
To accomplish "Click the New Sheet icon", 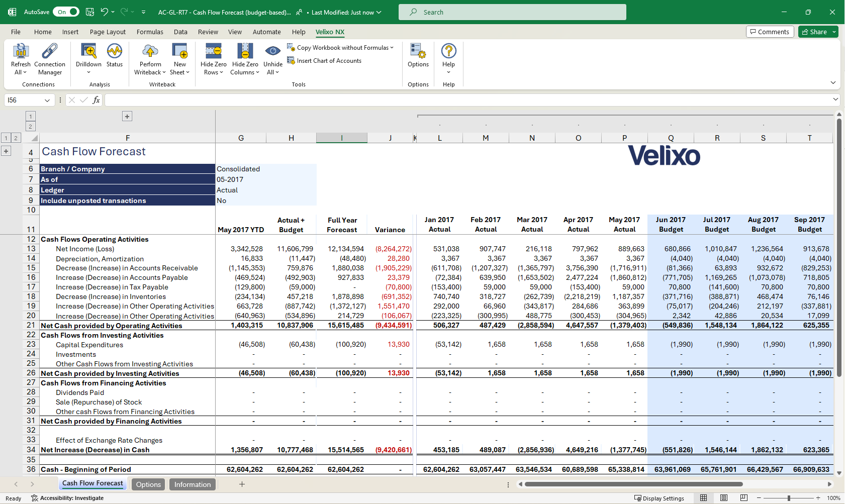I will click(x=180, y=51).
